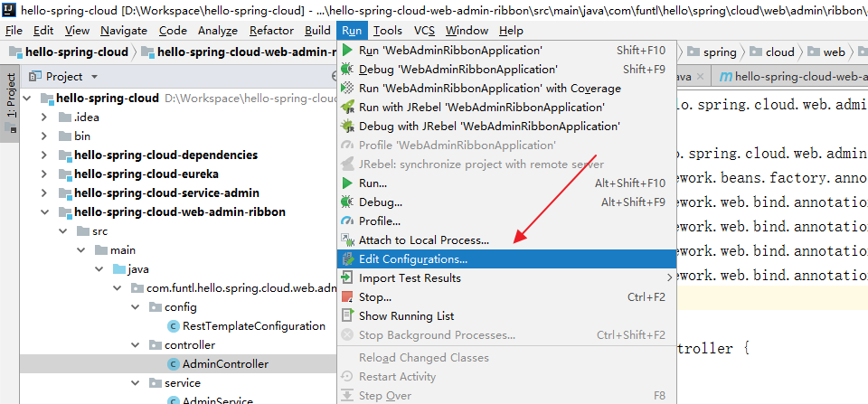The width and height of the screenshot is (868, 404).
Task: Click AdminService class icon
Action: (x=174, y=400)
